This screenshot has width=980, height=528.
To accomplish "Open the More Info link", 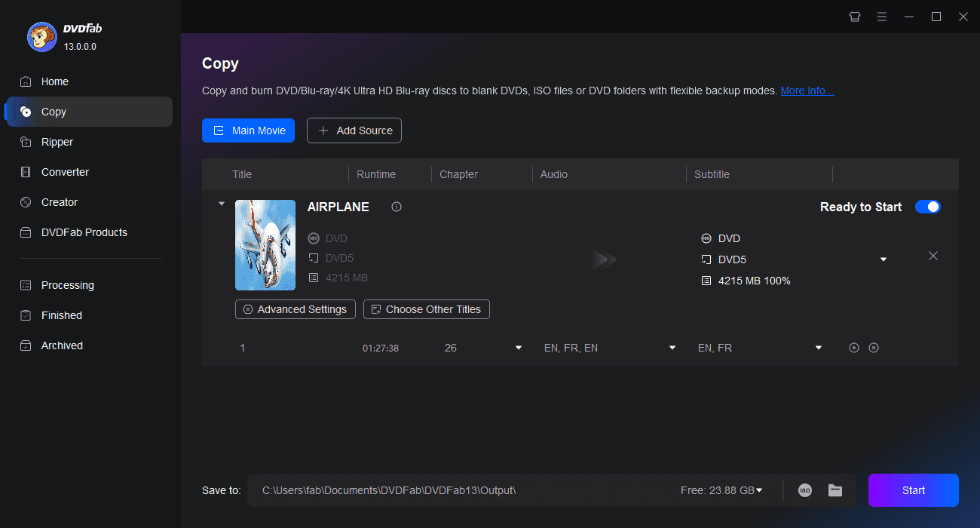I will tap(807, 91).
